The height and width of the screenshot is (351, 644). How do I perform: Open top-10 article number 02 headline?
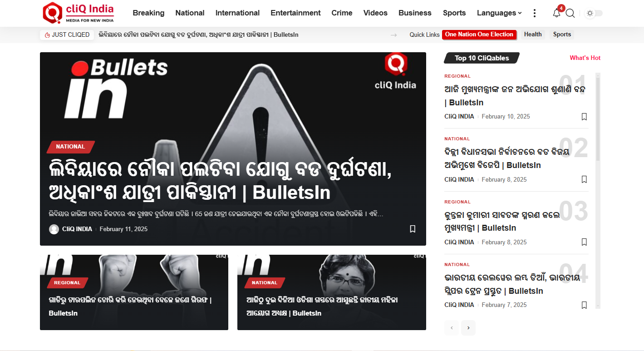(506, 158)
